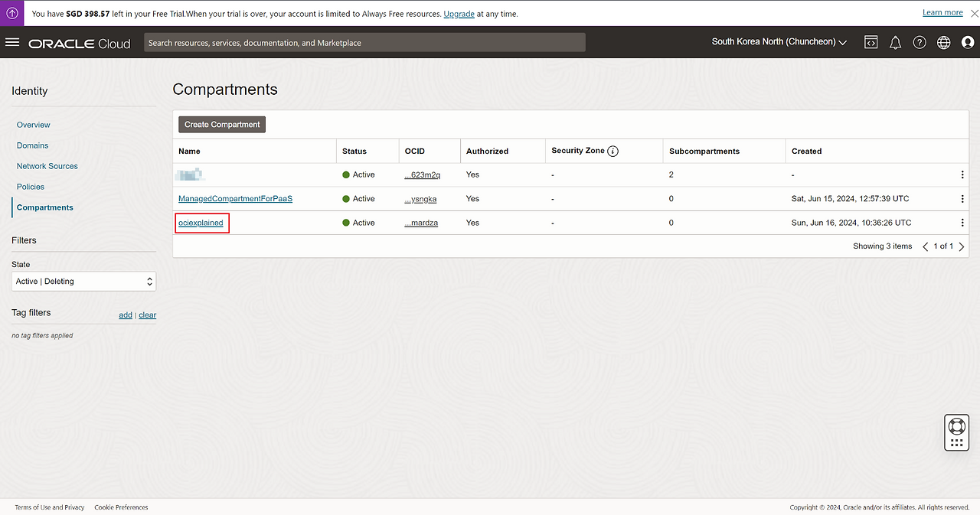Open the Cloud Shell developer tools icon
The width and height of the screenshot is (980, 515).
(x=871, y=43)
